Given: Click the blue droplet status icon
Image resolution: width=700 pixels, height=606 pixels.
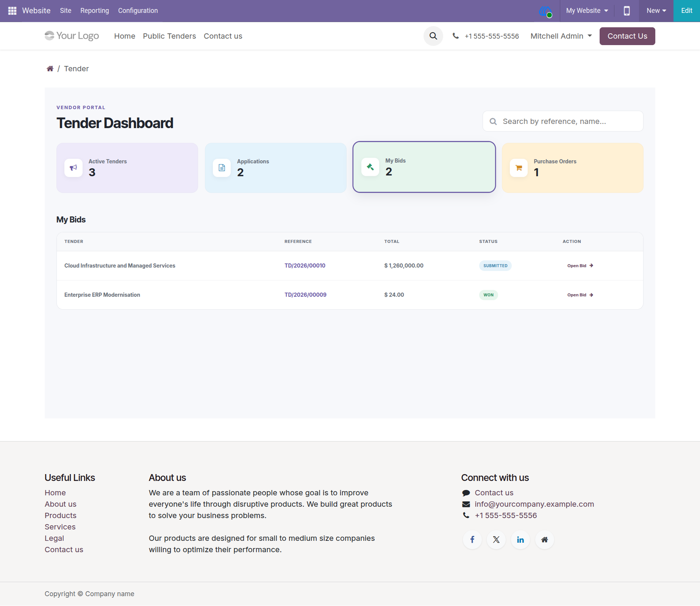Looking at the screenshot, I should [x=545, y=11].
